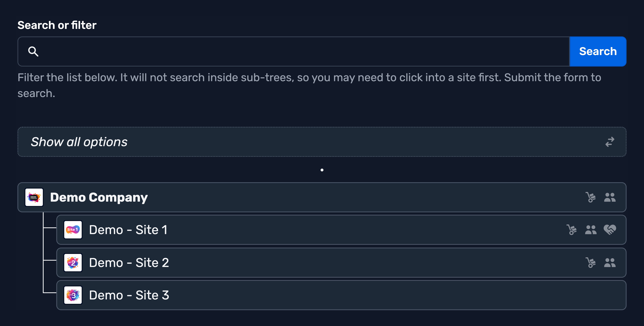Click the Site 2 logo thumbnail
Viewport: 644px width, 326px height.
(x=73, y=262)
